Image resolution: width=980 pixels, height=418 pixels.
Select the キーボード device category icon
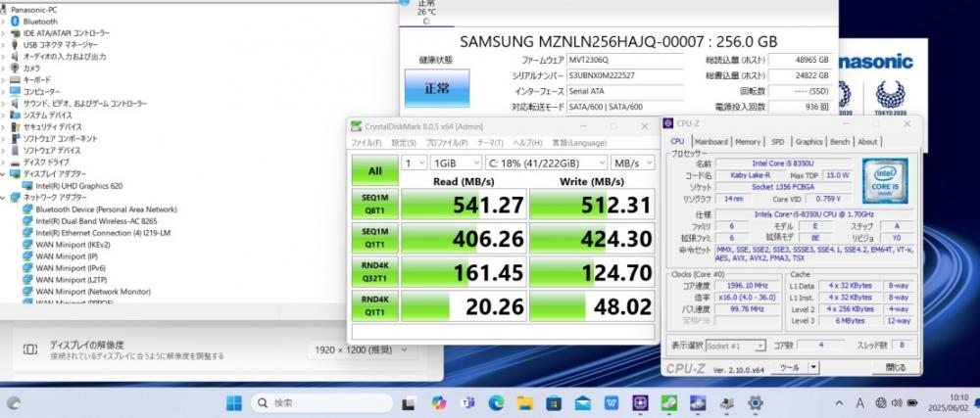pyautogui.click(x=16, y=80)
